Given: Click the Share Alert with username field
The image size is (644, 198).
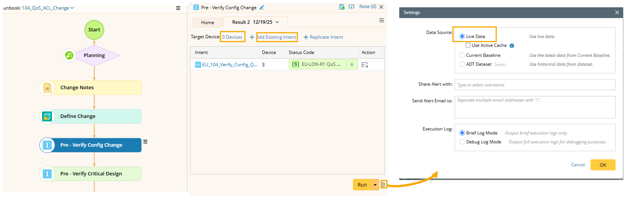Looking at the screenshot, I should (x=535, y=85).
